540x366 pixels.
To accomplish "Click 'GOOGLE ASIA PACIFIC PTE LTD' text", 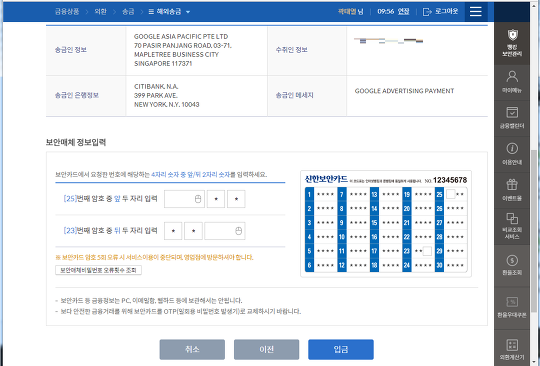I will click(181, 36).
